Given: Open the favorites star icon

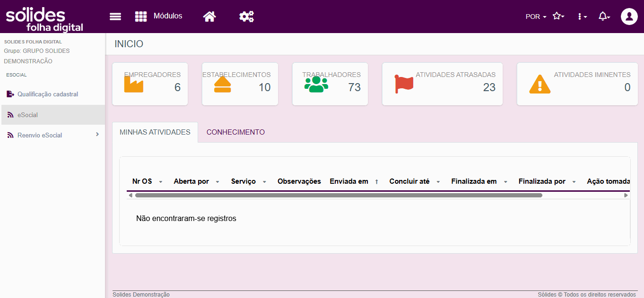Looking at the screenshot, I should click(558, 16).
